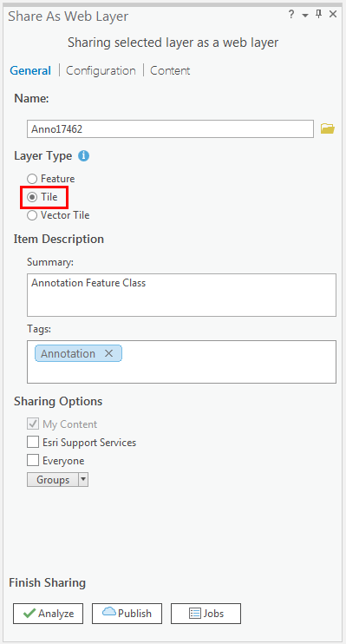
Task: Choose Vector Tile layer type
Action: pyautogui.click(x=32, y=215)
